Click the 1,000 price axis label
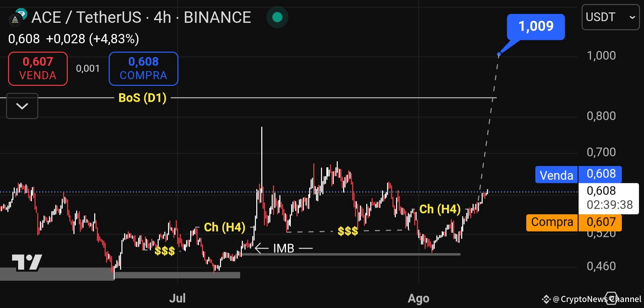644x308 pixels. [601, 55]
